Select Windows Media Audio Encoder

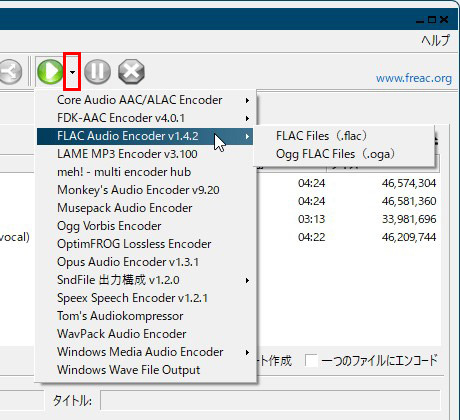(145, 352)
